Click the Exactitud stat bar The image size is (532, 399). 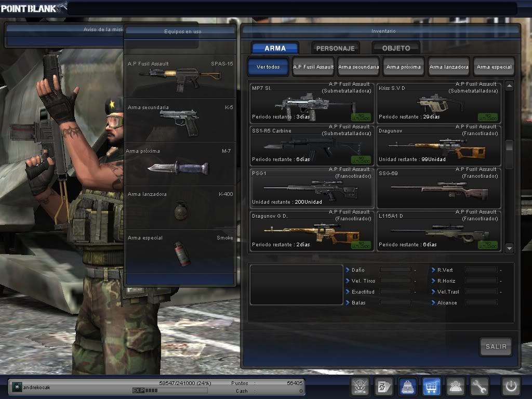pyautogui.click(x=395, y=291)
